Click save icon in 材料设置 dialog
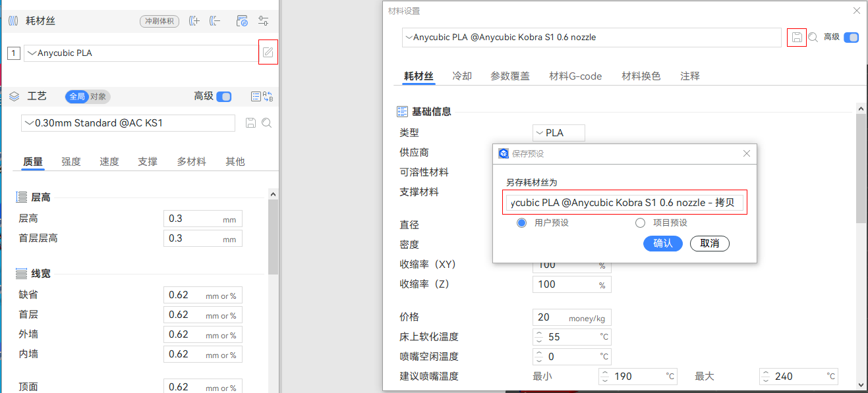This screenshot has height=393, width=868. [x=797, y=38]
